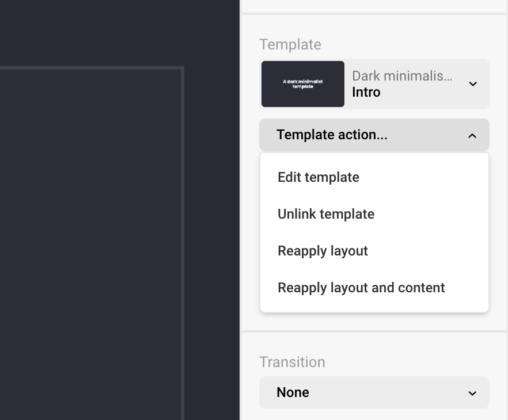Click the dark minimalist template thumbnail
The width and height of the screenshot is (508, 420).
click(x=303, y=84)
